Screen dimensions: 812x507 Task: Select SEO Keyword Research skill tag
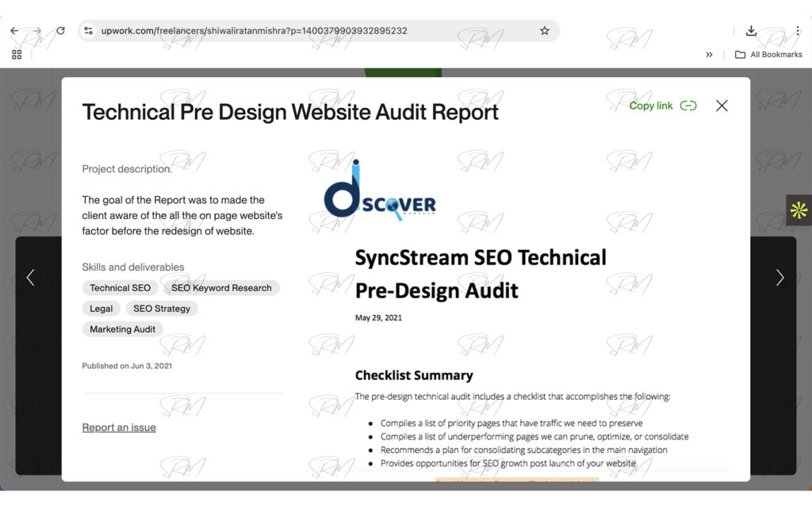(x=221, y=288)
